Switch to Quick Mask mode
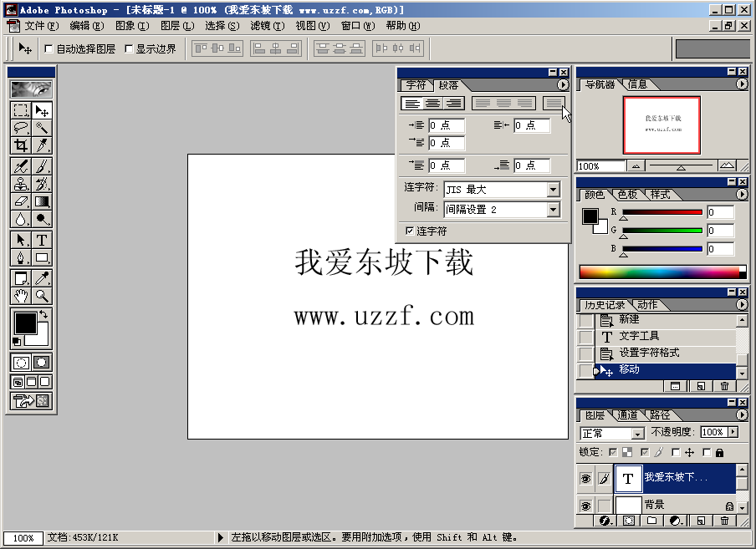 coord(42,363)
